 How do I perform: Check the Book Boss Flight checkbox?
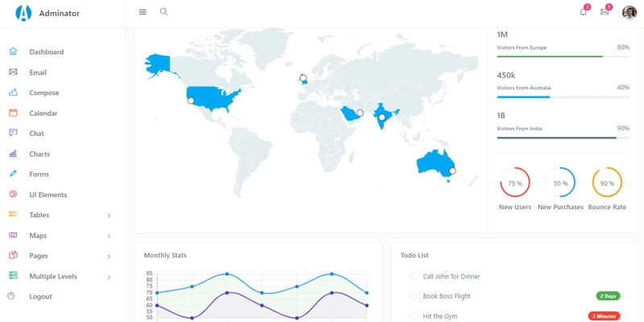414,296
